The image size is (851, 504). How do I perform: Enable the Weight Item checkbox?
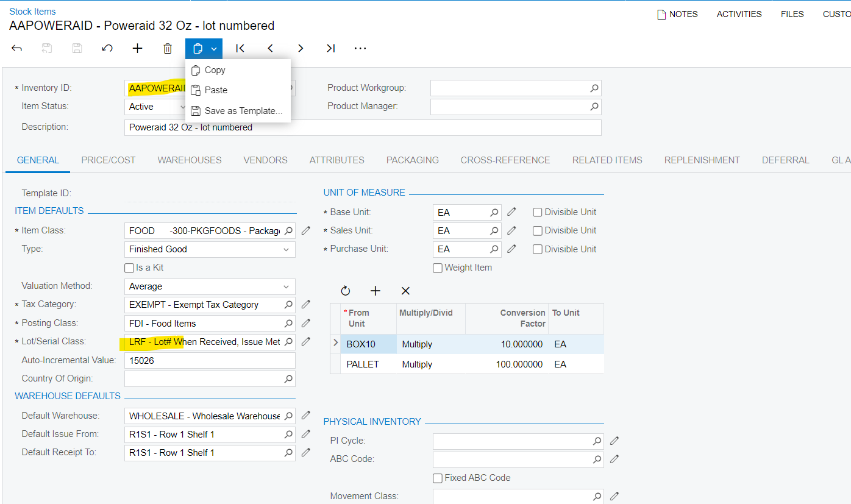coord(438,268)
